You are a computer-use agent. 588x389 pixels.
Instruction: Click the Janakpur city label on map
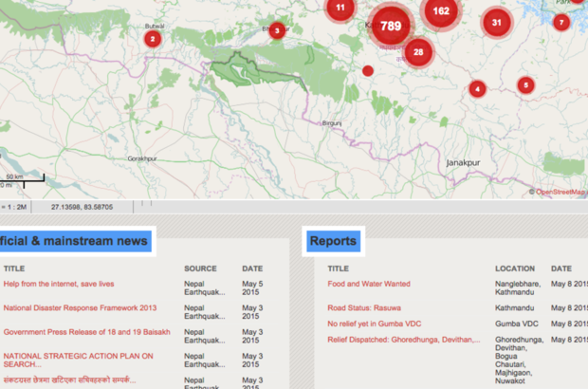[463, 162]
